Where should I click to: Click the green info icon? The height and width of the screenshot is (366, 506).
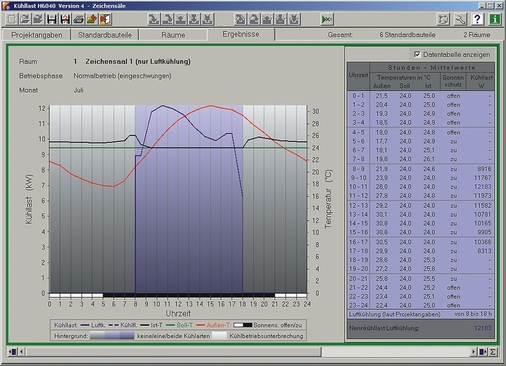[495, 19]
